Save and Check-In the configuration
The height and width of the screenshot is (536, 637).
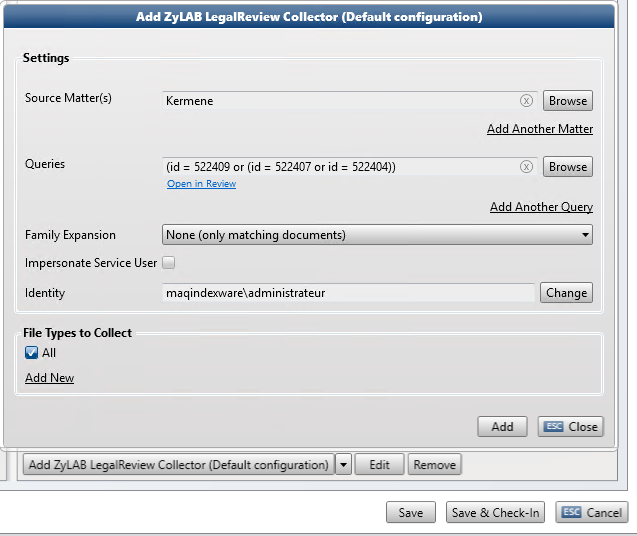pyautogui.click(x=495, y=513)
